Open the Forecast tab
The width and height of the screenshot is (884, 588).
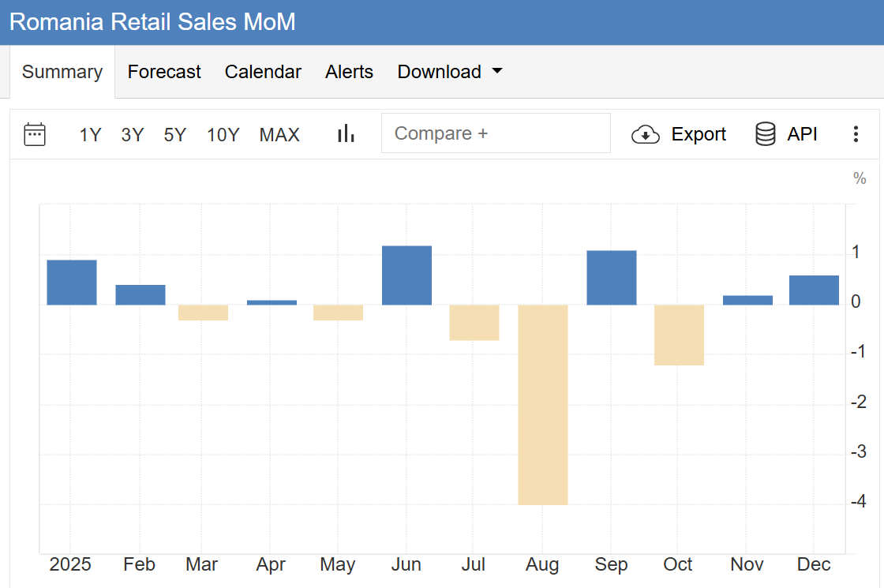(x=164, y=72)
